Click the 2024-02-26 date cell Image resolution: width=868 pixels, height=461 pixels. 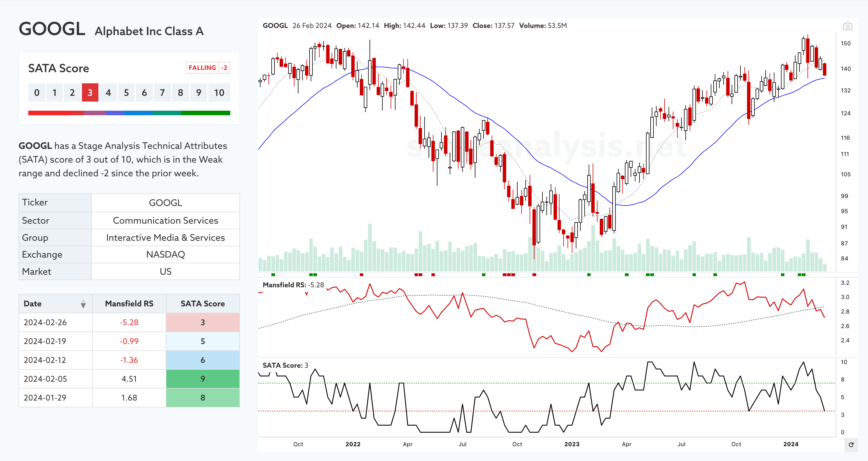[x=56, y=322]
